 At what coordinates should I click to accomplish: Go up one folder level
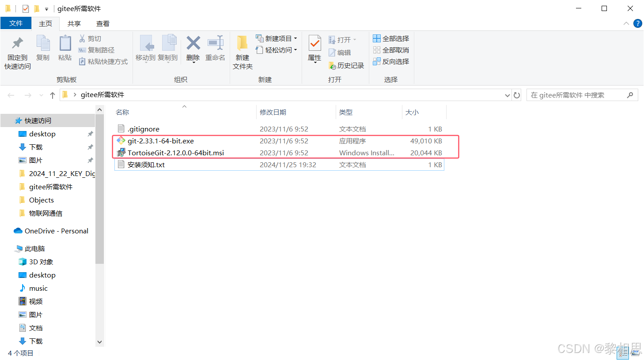(53, 95)
